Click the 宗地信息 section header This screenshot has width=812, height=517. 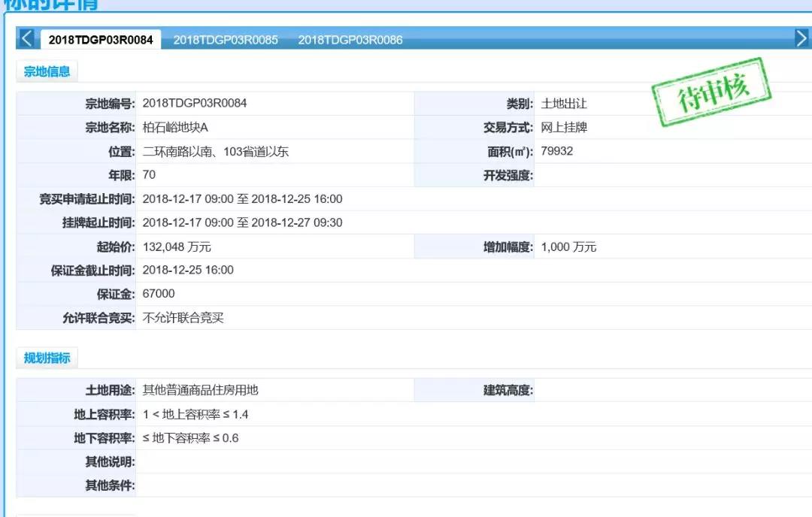click(x=47, y=72)
